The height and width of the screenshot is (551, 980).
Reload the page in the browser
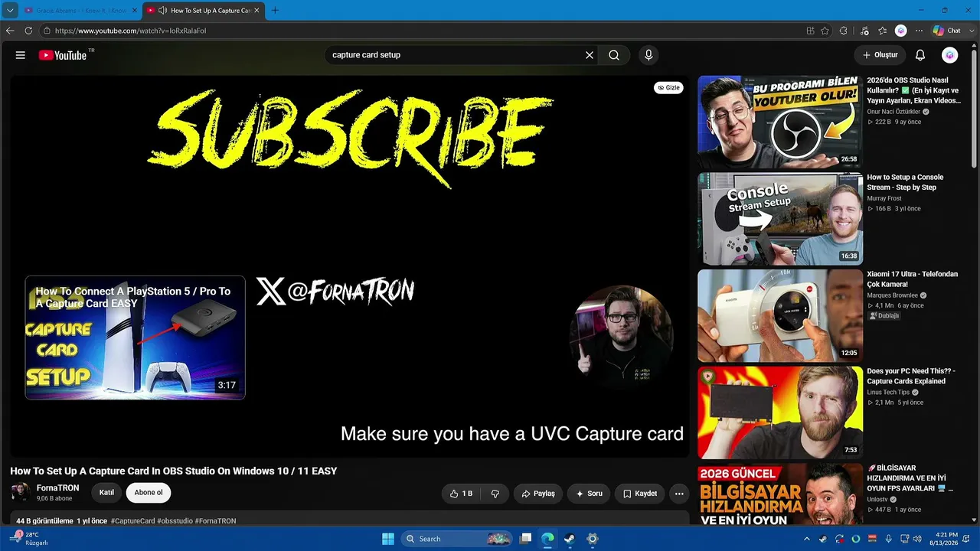coord(28,31)
